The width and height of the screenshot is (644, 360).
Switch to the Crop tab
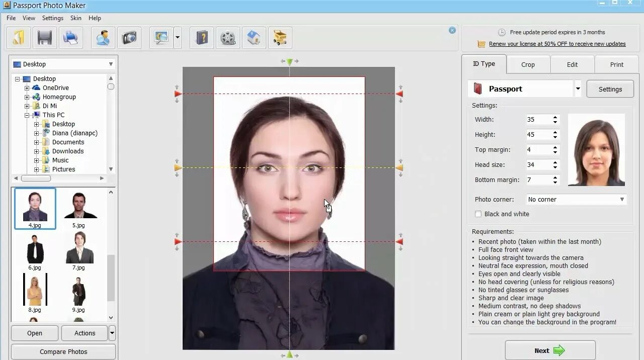[x=528, y=64]
